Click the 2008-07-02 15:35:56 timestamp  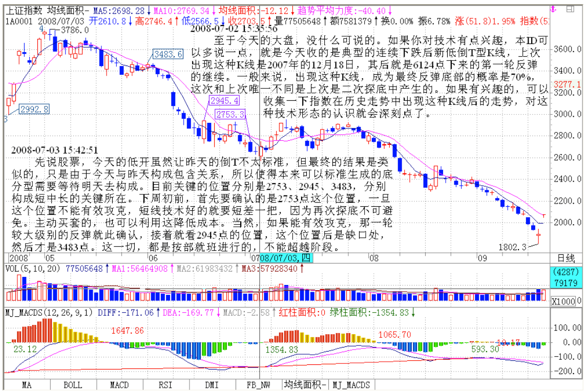(x=234, y=29)
